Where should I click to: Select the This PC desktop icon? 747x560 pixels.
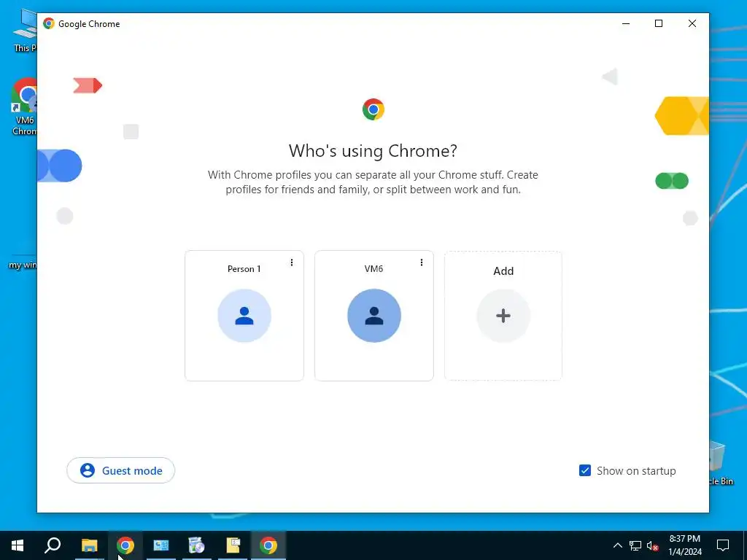pos(25,31)
